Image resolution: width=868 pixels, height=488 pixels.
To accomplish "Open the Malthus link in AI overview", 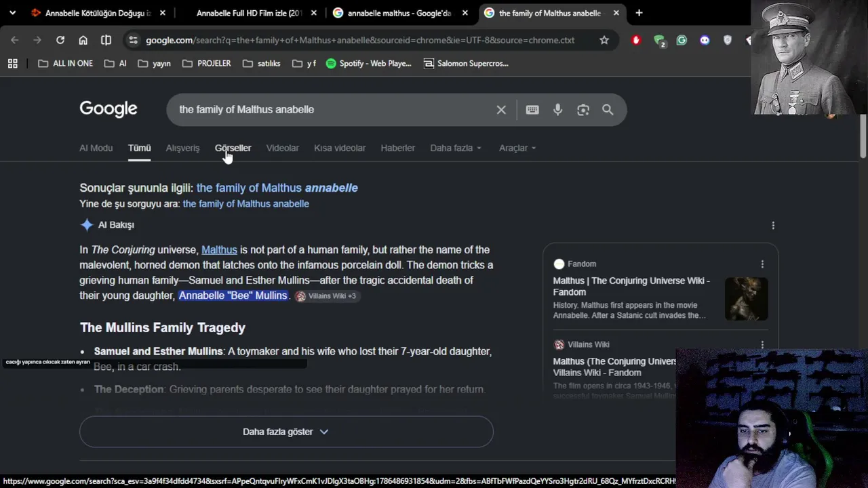I will coord(219,249).
